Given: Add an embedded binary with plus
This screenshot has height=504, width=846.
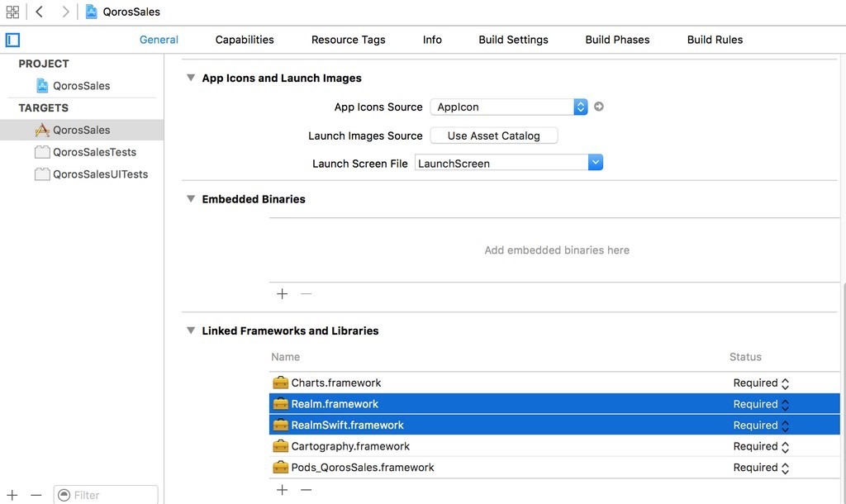Looking at the screenshot, I should [282, 294].
